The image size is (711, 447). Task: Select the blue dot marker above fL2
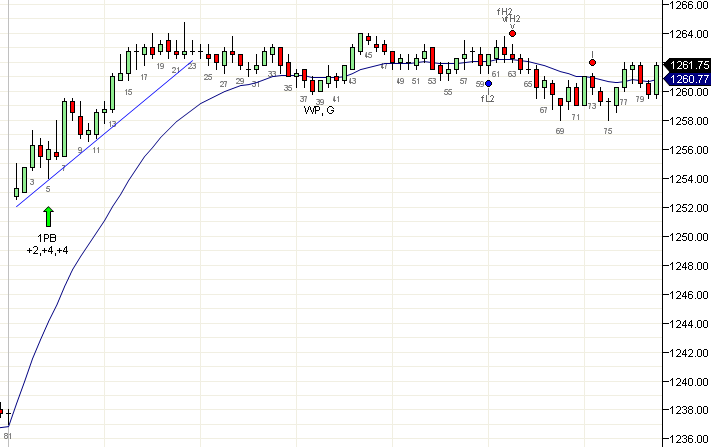click(488, 83)
